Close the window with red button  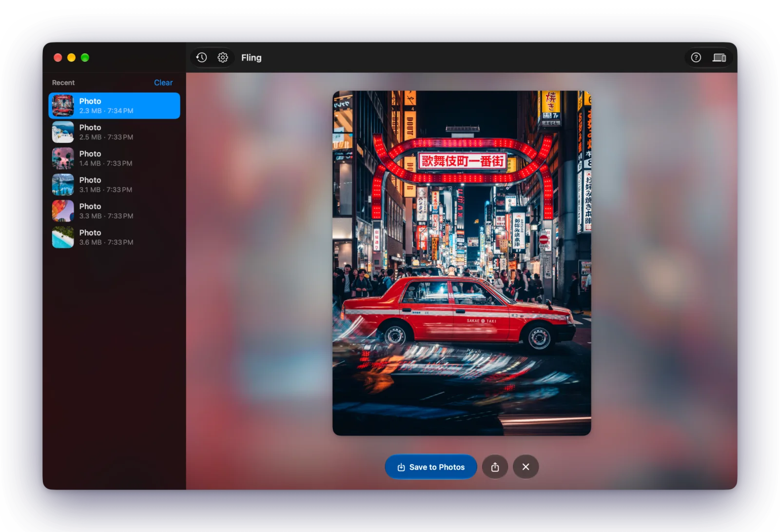click(58, 58)
